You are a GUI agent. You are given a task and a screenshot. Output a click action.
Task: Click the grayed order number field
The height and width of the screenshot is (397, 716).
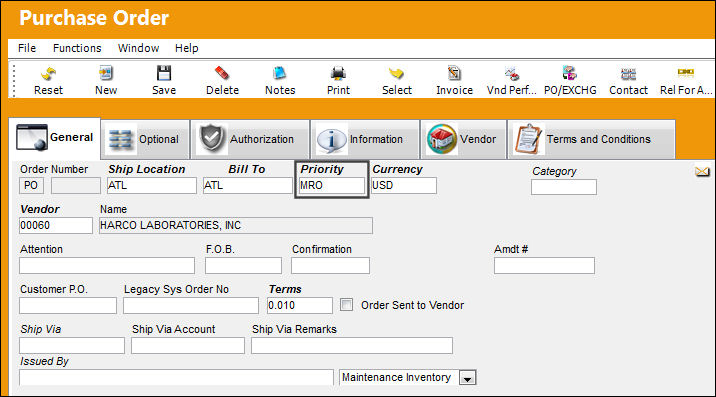[x=76, y=185]
